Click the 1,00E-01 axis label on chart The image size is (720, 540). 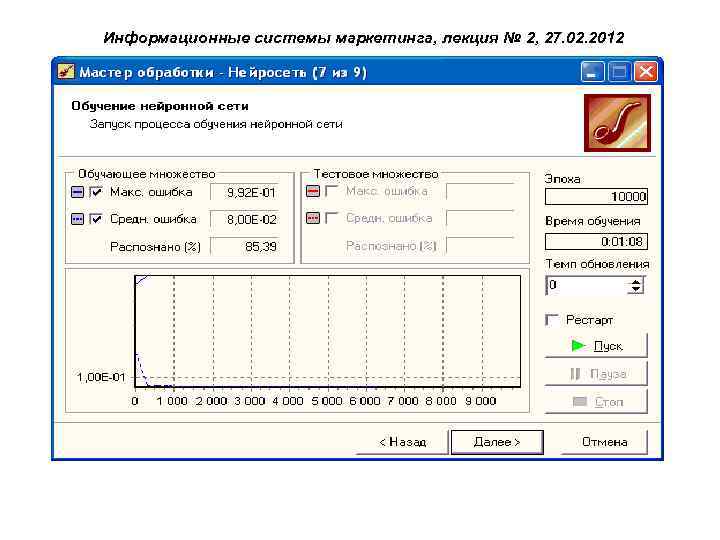click(101, 377)
